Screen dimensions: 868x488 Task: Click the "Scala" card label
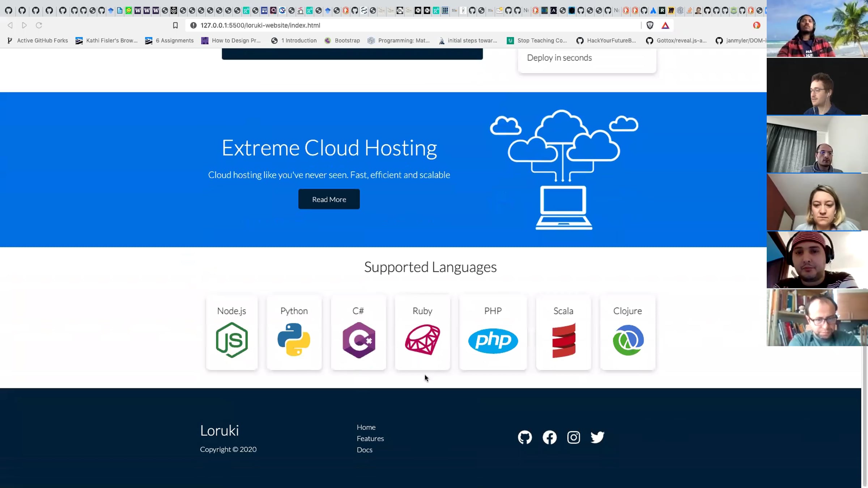[x=563, y=311]
